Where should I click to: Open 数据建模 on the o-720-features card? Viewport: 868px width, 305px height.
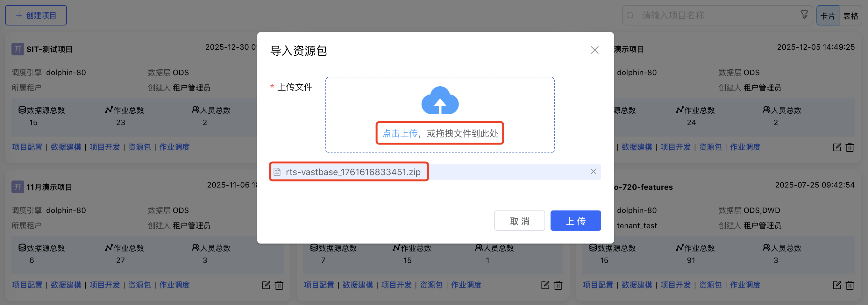(637, 285)
